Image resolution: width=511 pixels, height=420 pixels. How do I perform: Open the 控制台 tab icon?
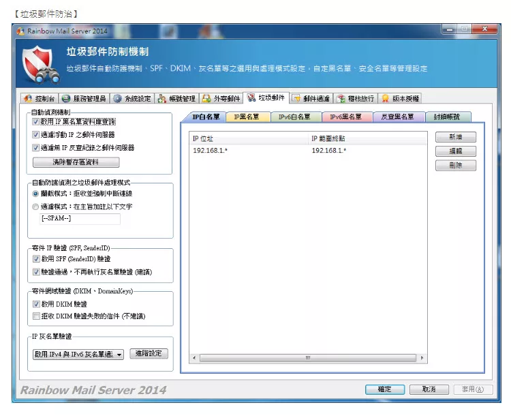coord(29,99)
